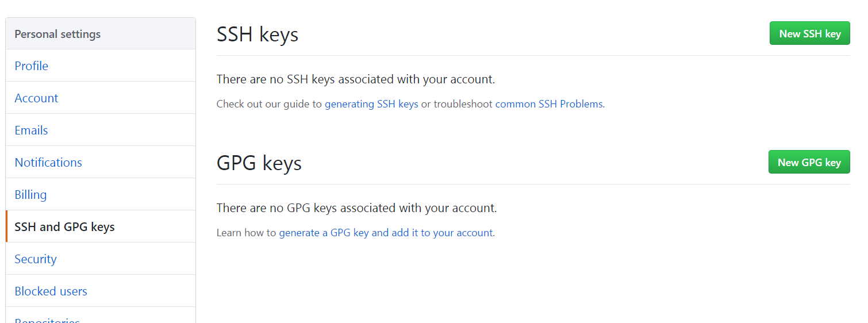Click the Learn how to text
868x323 pixels.
tap(246, 233)
